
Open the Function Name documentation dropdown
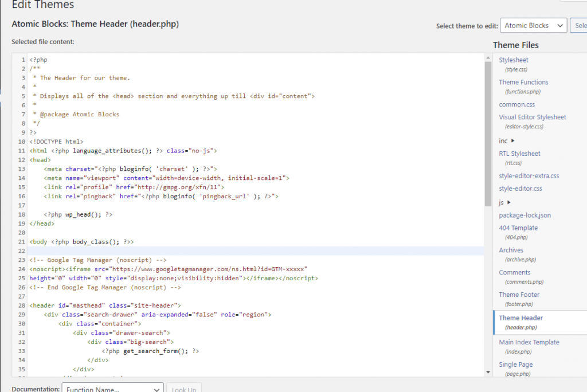(x=112, y=389)
